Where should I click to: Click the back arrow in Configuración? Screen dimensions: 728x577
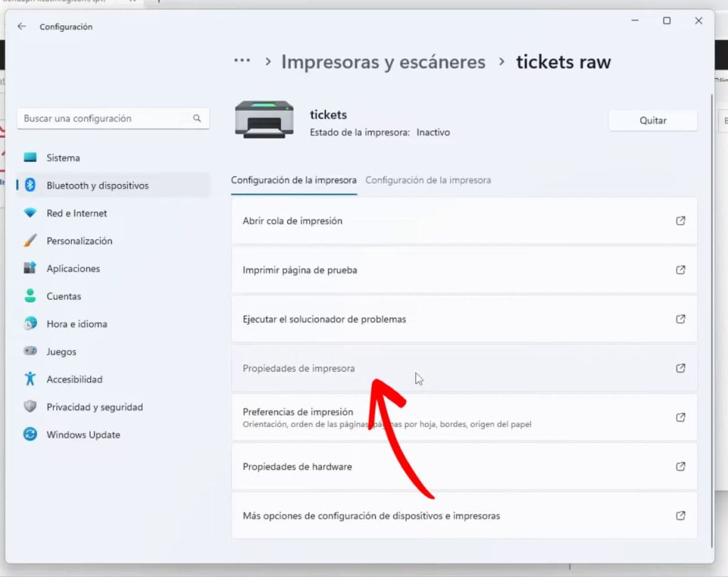pyautogui.click(x=21, y=26)
